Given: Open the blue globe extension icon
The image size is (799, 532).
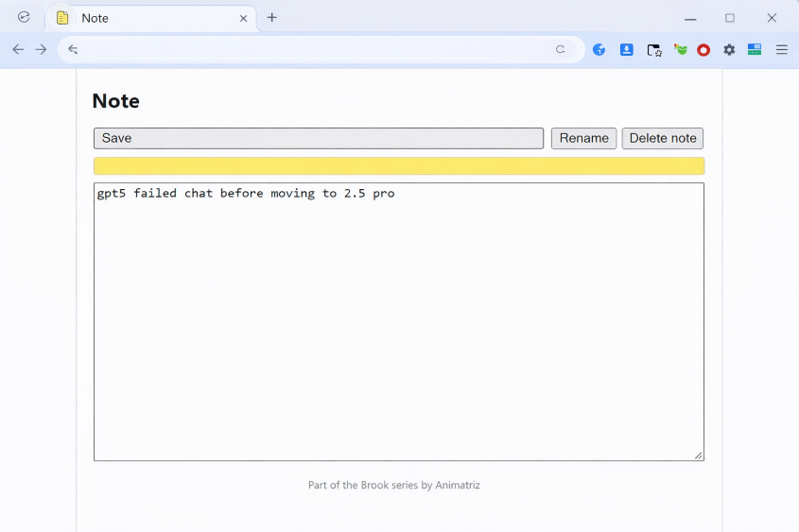Looking at the screenshot, I should tap(599, 50).
